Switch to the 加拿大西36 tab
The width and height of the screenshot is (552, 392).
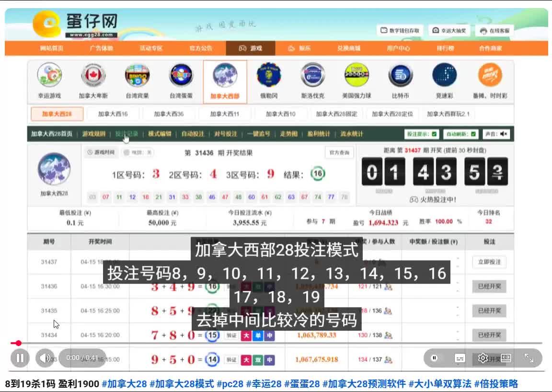coord(169,114)
